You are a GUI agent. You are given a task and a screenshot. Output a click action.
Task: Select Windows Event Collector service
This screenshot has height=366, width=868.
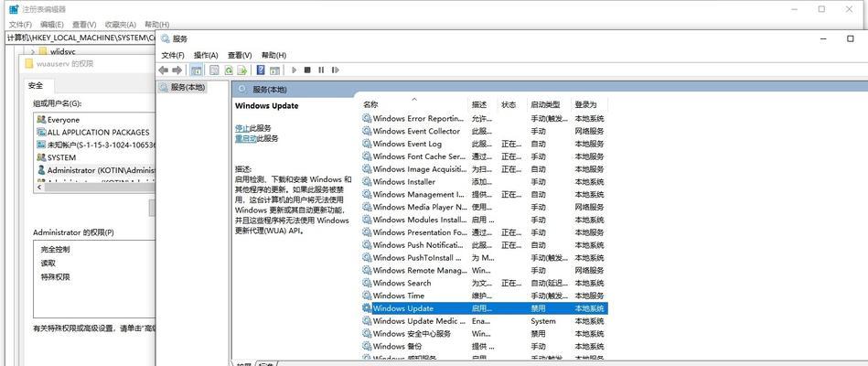pos(484,131)
